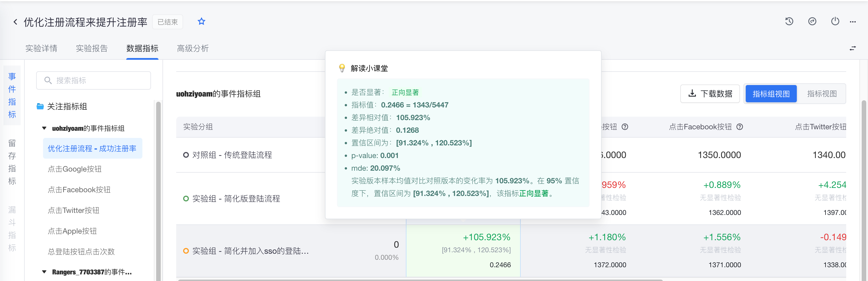This screenshot has height=281, width=868.
Task: Select the 总登陆按钮点击次数 metric
Action: tap(81, 252)
